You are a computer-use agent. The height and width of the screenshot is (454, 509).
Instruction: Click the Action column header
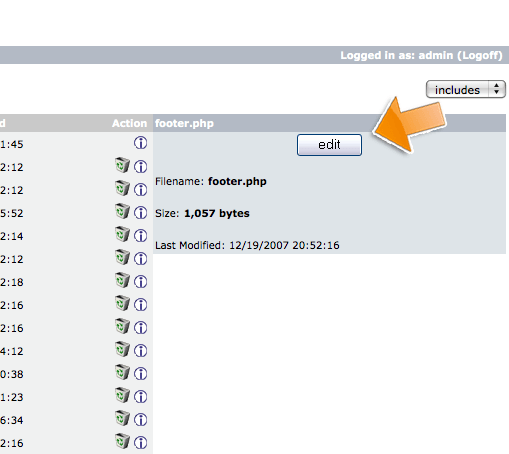(129, 123)
